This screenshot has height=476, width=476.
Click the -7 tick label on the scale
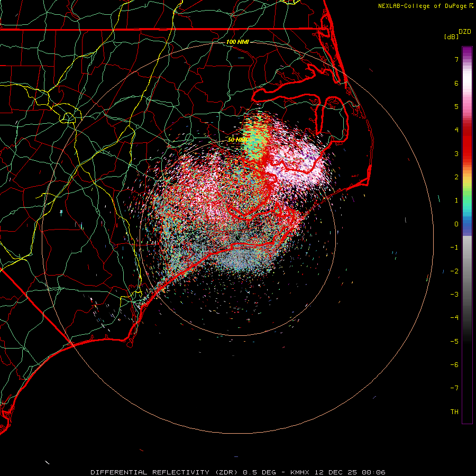[454, 388]
